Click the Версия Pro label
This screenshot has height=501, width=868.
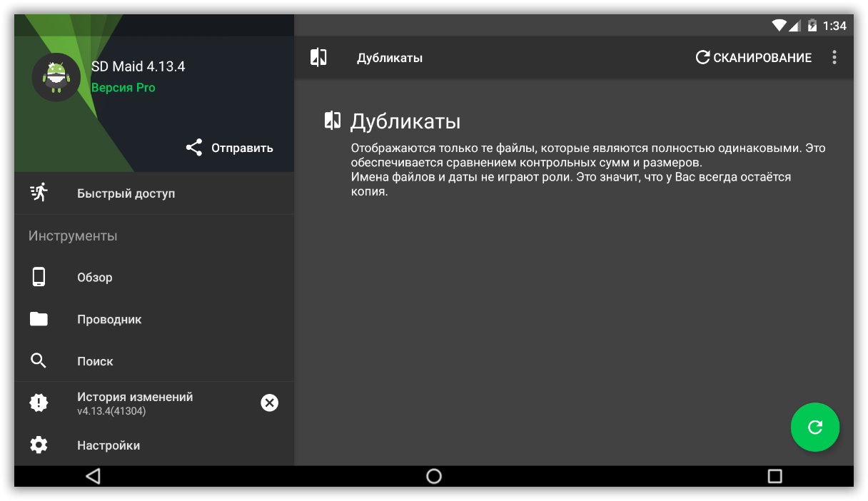pos(123,88)
